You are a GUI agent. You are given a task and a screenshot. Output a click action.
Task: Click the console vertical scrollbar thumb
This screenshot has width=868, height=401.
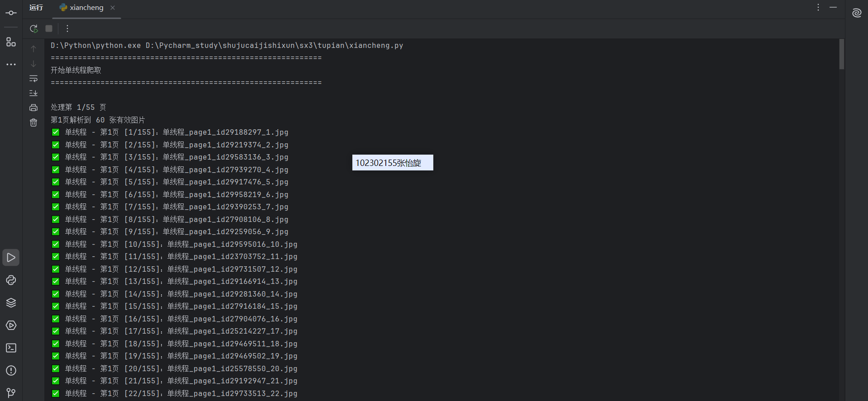click(x=842, y=54)
